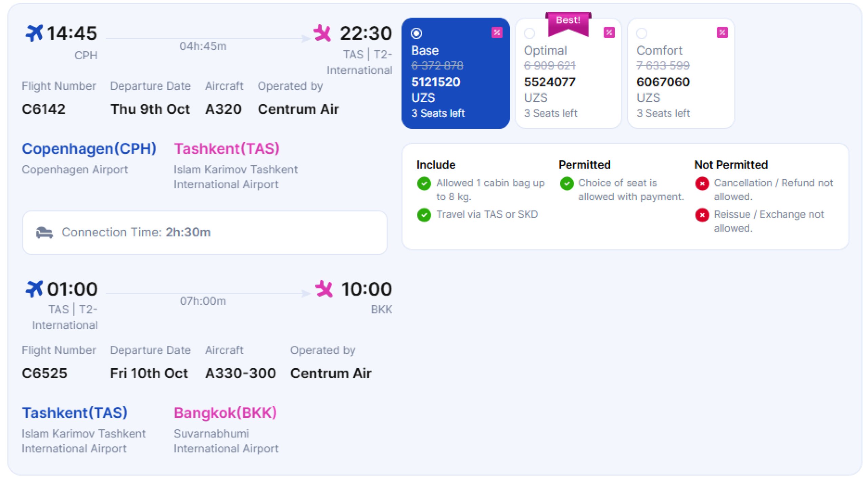868x482 pixels.
Task: Click the pink landing plane icon at 22:30
Action: (x=322, y=33)
